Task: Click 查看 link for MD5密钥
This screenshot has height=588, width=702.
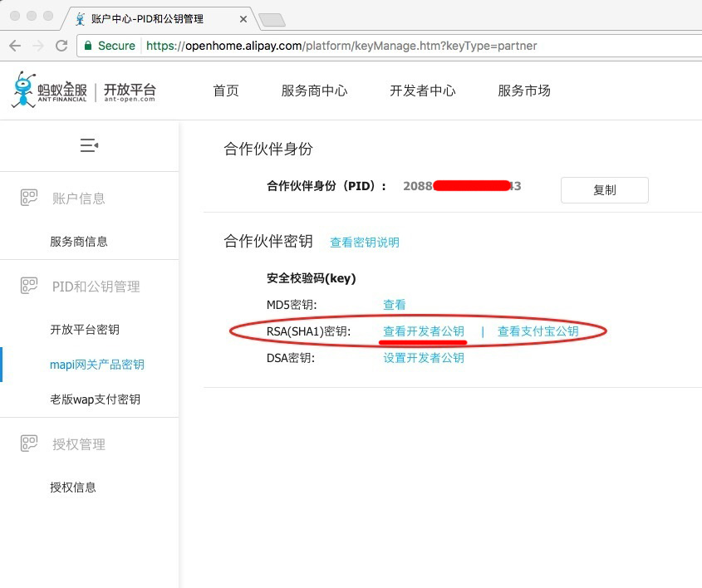Action: tap(395, 305)
